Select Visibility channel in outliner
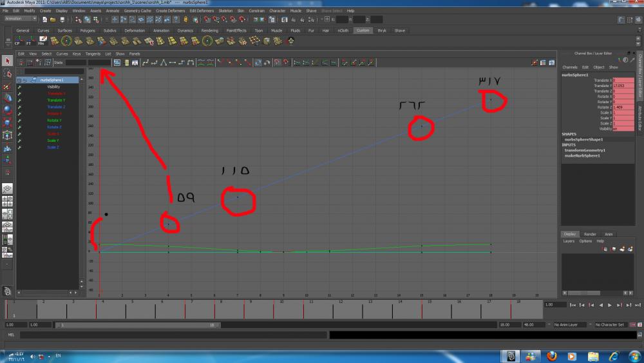This screenshot has width=644, height=363. click(53, 87)
